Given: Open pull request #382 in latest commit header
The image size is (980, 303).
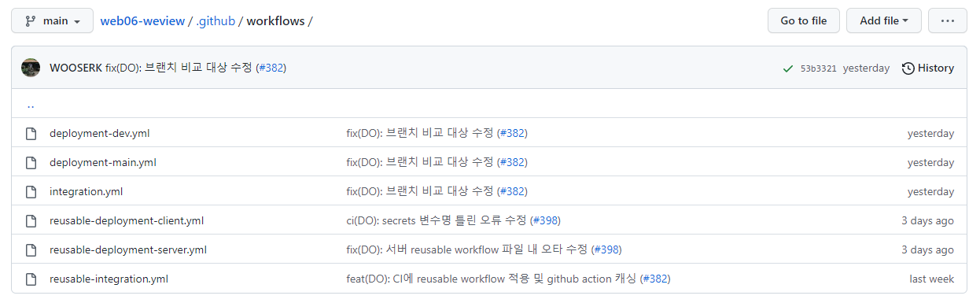Looking at the screenshot, I should [x=271, y=68].
